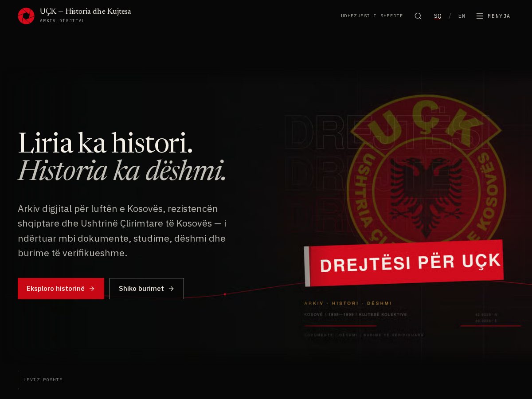Click the Drejtësi për UÇK red banner

tap(404, 263)
